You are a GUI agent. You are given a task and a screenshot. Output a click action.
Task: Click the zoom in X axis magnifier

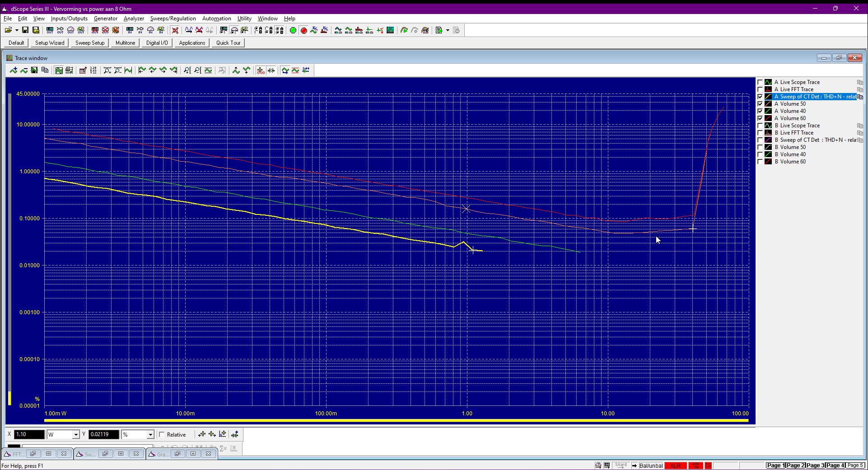tap(107, 70)
